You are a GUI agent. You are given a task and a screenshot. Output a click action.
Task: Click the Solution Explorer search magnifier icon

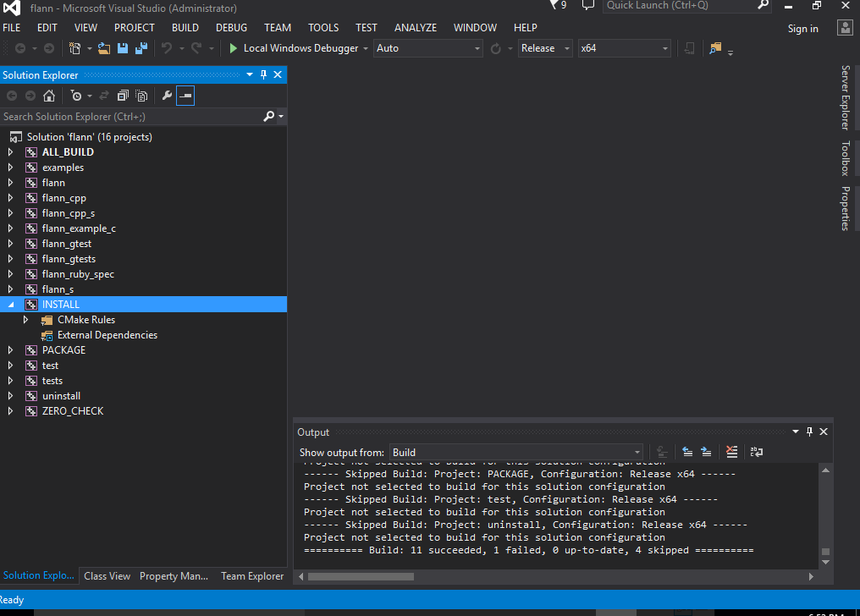coord(269,116)
